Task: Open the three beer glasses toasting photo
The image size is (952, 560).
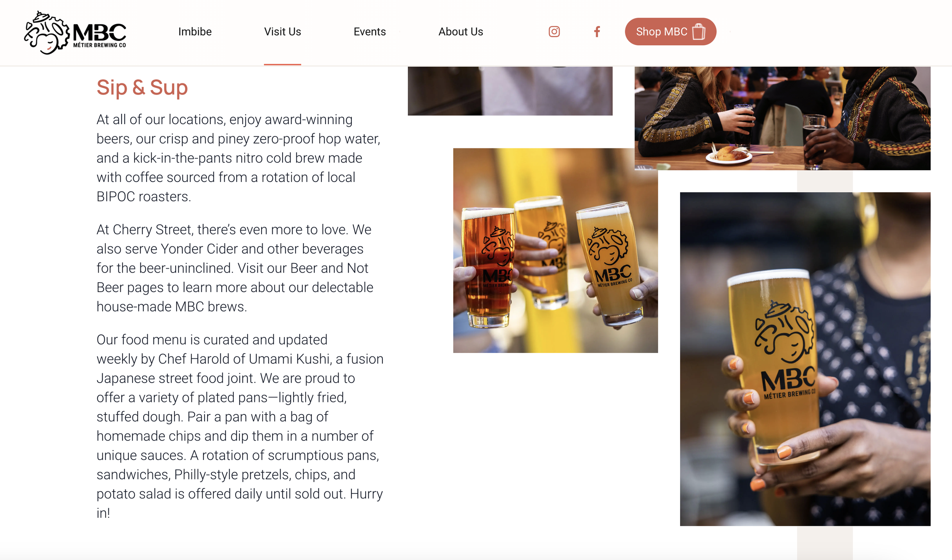Action: (x=555, y=250)
